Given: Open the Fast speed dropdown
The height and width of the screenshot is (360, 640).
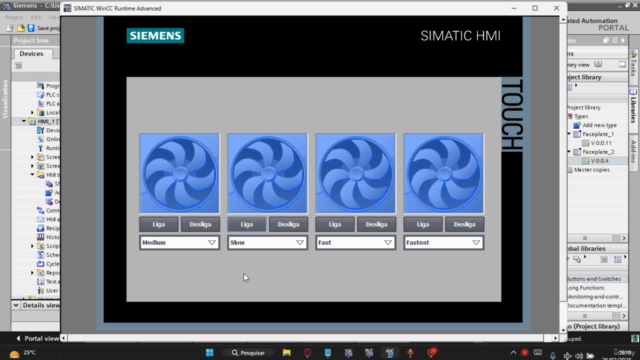Looking at the screenshot, I should pos(356,242).
